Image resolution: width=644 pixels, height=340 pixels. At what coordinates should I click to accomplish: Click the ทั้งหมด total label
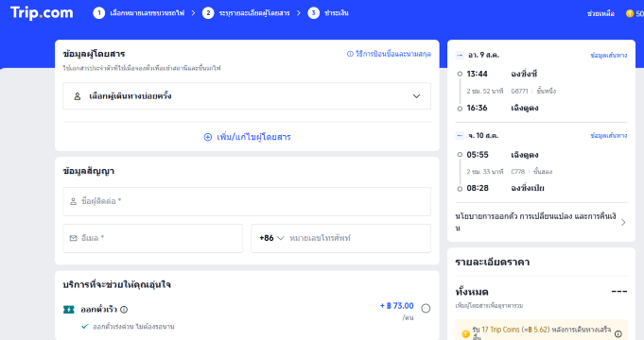point(472,292)
